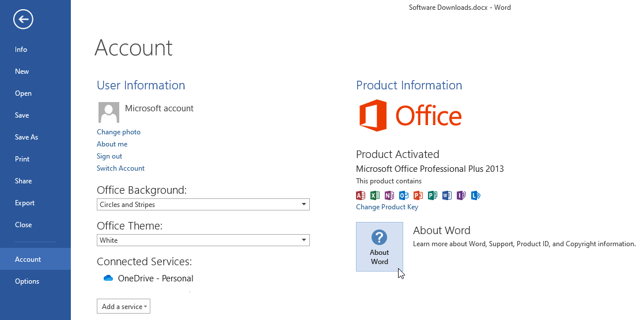Expand the Office Theme dropdown
The image size is (644, 320).
pyautogui.click(x=203, y=240)
